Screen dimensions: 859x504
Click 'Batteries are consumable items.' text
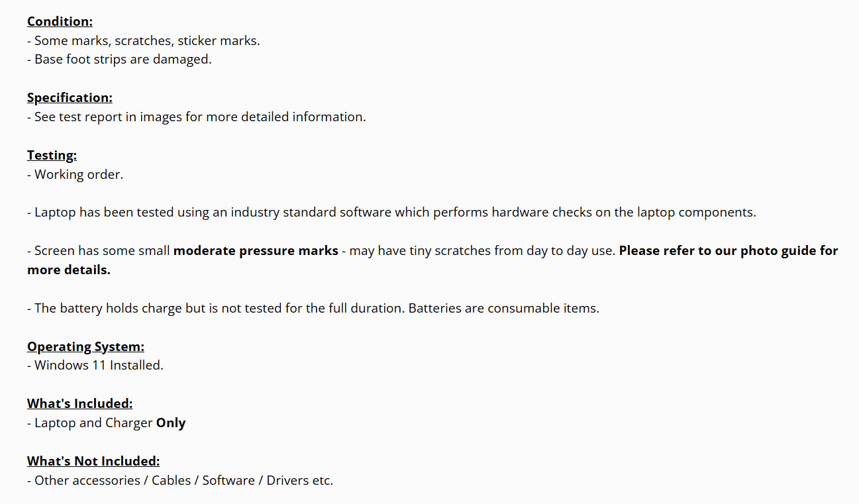(x=503, y=308)
